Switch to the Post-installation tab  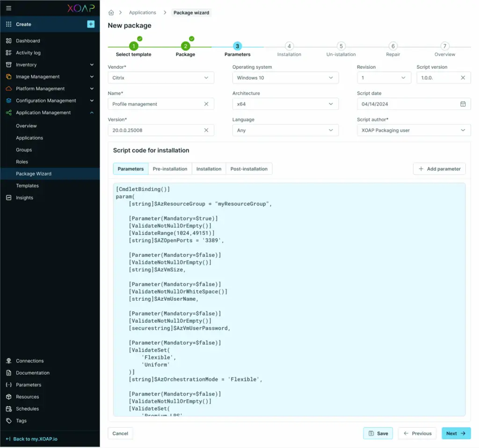(x=249, y=169)
